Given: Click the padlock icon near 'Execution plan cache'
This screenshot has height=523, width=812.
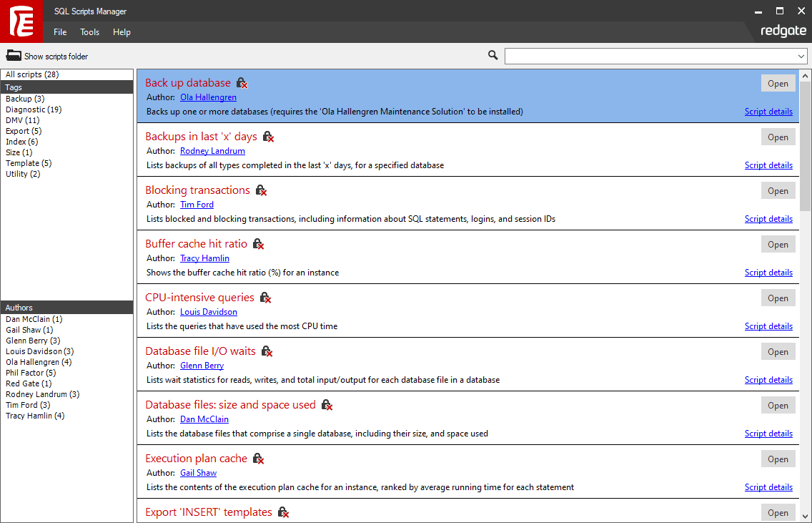Looking at the screenshot, I should point(258,459).
